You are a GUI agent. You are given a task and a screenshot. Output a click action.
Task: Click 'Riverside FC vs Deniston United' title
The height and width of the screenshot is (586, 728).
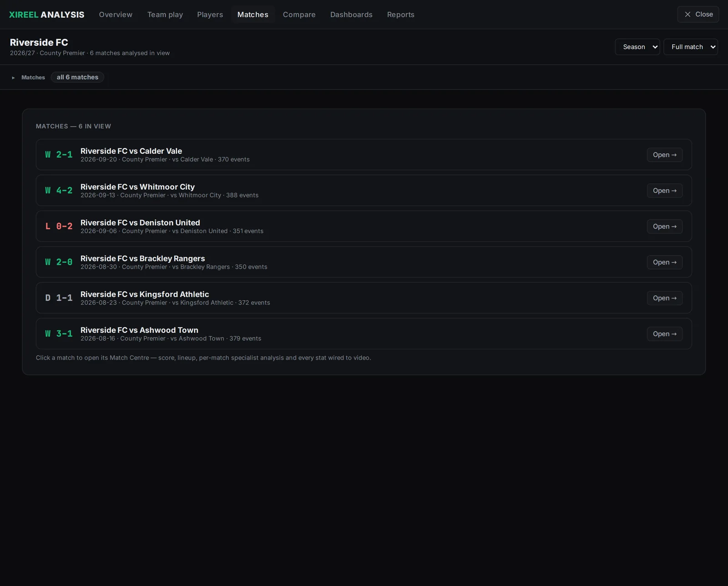click(140, 223)
